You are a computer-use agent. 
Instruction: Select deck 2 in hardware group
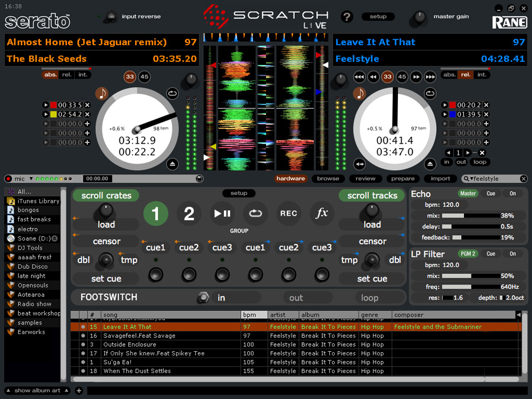[189, 213]
